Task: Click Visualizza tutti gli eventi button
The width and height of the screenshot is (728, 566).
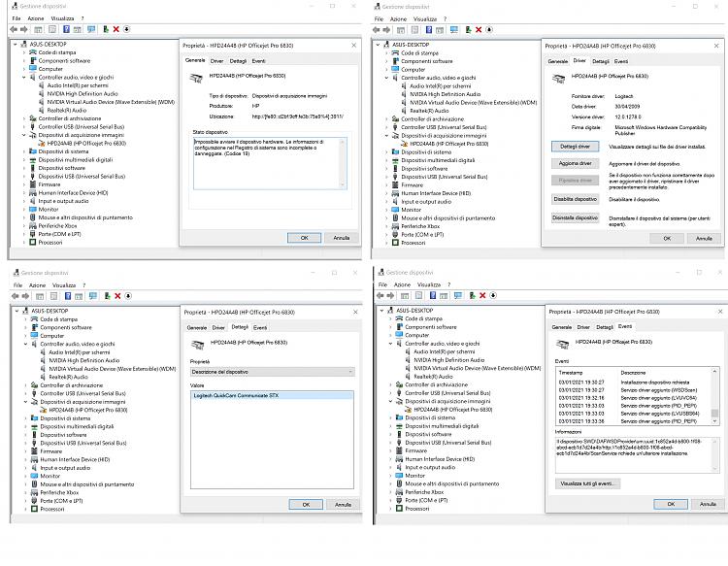Action: click(x=587, y=483)
